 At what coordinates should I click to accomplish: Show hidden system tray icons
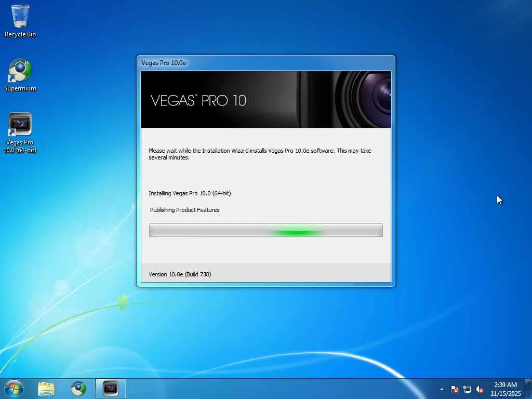(x=442, y=389)
